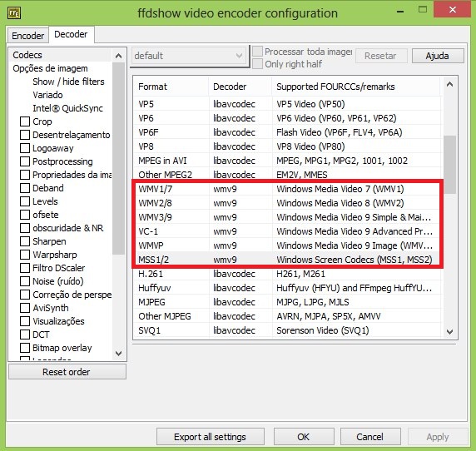Click the ffdshow app icon in title bar

[x=14, y=13]
